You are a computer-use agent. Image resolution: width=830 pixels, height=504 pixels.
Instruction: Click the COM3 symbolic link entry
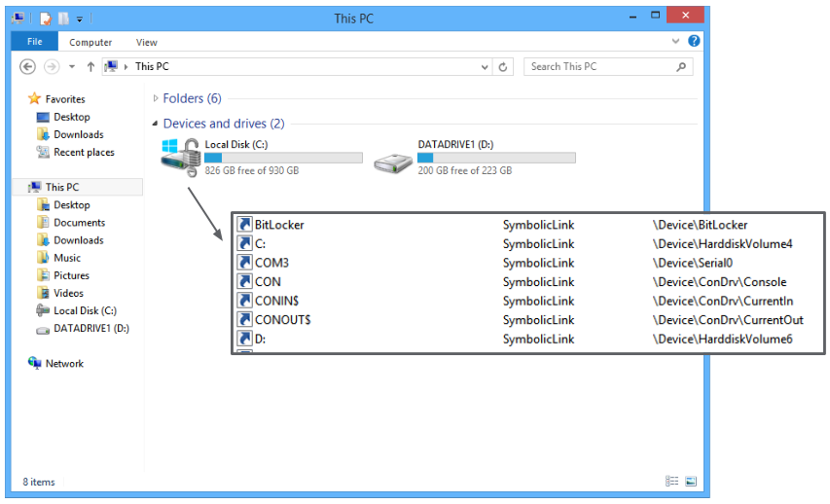click(271, 263)
